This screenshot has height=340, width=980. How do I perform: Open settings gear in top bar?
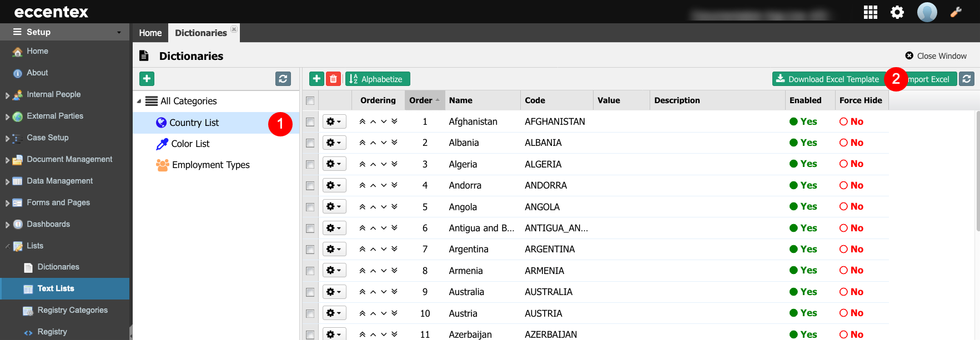pyautogui.click(x=897, y=12)
